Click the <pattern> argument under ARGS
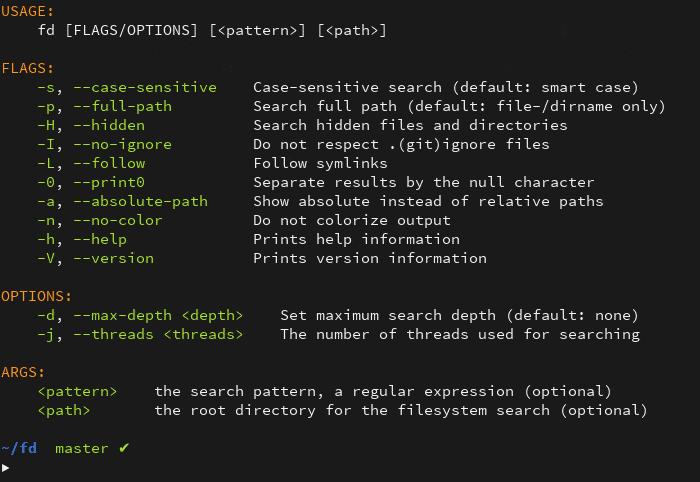The height and width of the screenshot is (482, 700). (x=77, y=392)
